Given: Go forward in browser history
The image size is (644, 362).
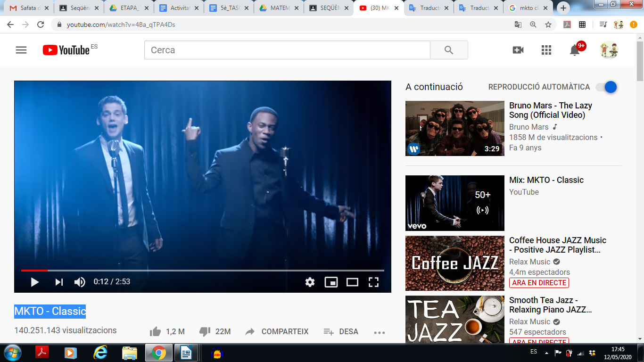Looking at the screenshot, I should (25, 25).
